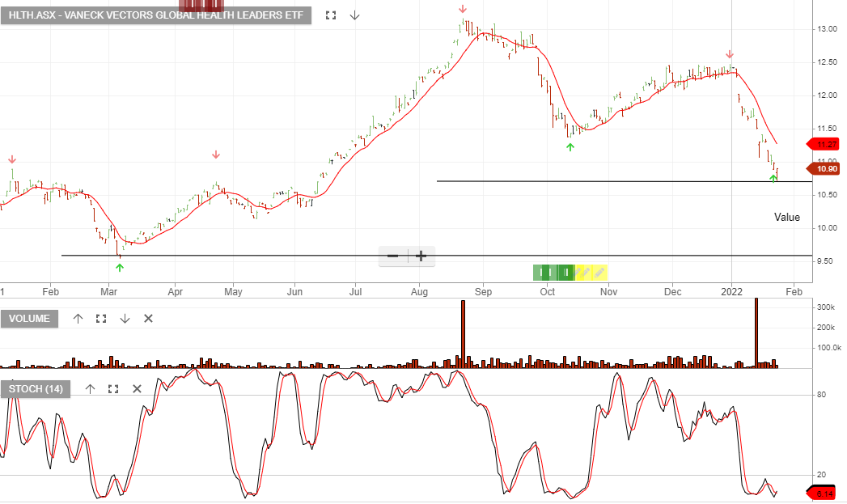Viewport: 847px width, 504px height.
Task: Click the red 11.27 price marker
Action: (824, 144)
